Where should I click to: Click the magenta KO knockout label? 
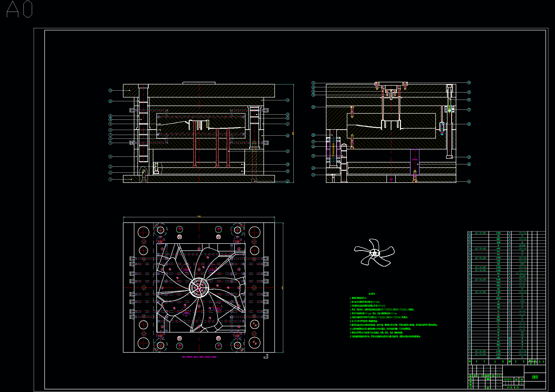pyautogui.click(x=391, y=180)
